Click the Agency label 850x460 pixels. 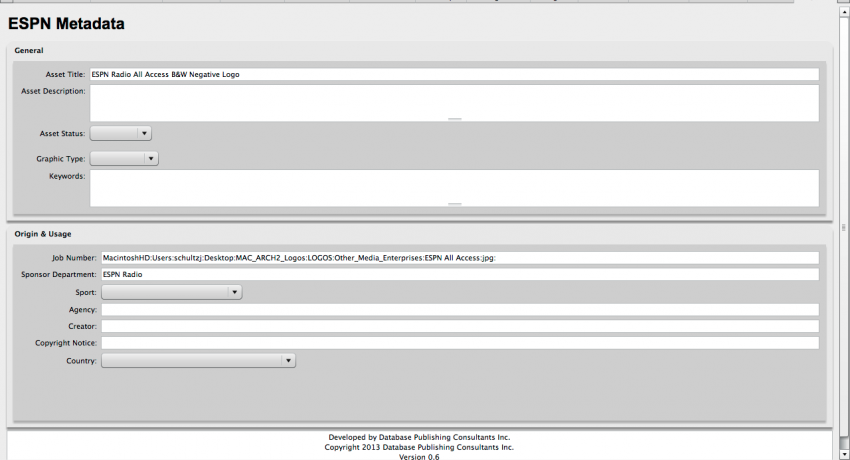(x=82, y=310)
